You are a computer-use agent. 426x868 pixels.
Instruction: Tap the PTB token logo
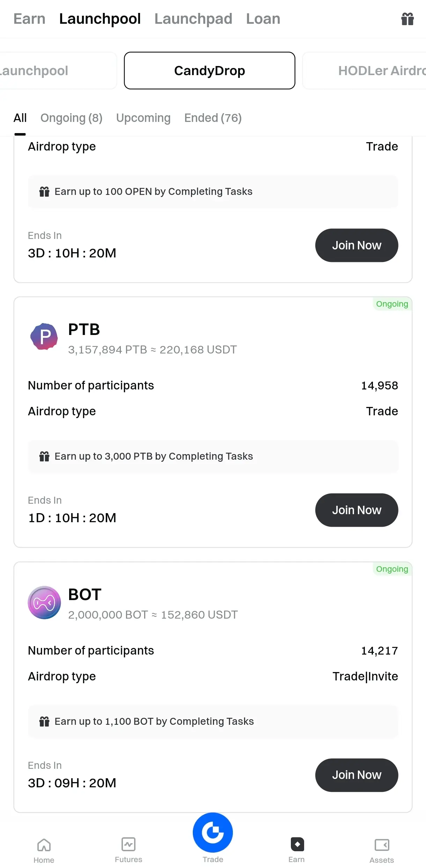44,337
